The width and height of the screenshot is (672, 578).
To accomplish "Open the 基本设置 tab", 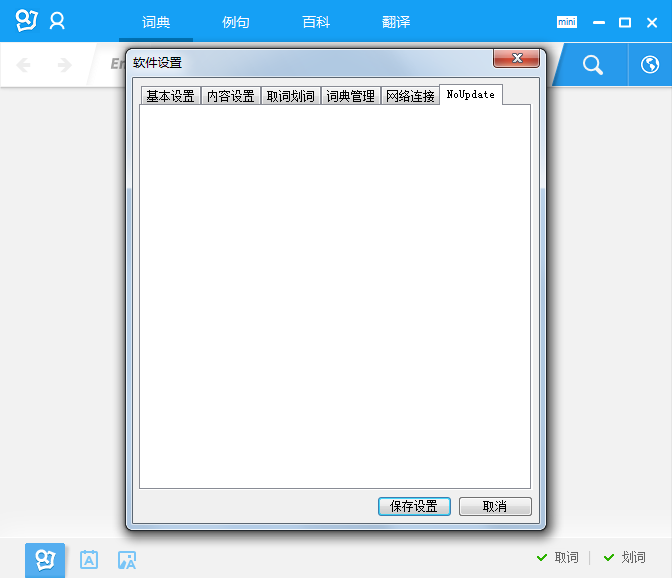I will pyautogui.click(x=171, y=96).
